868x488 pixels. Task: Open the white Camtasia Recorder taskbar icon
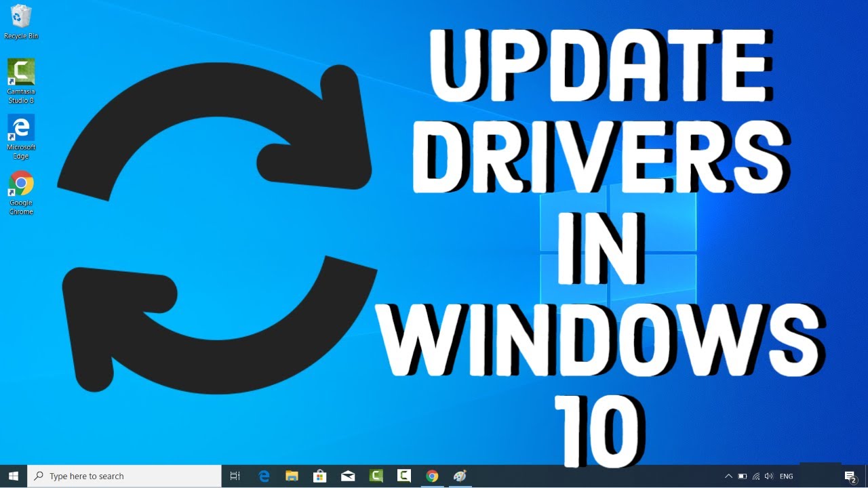coord(403,476)
